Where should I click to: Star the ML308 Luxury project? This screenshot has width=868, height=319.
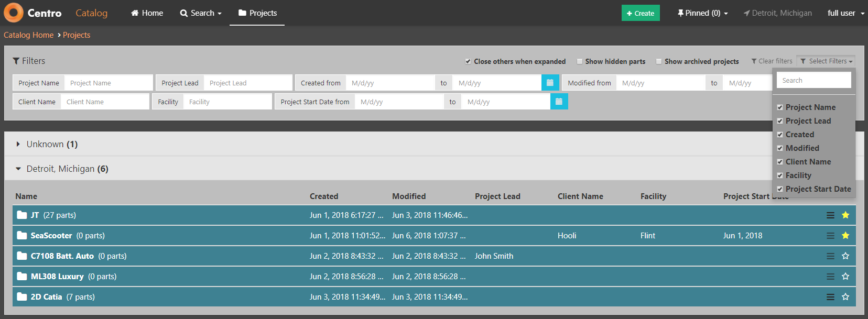845,277
